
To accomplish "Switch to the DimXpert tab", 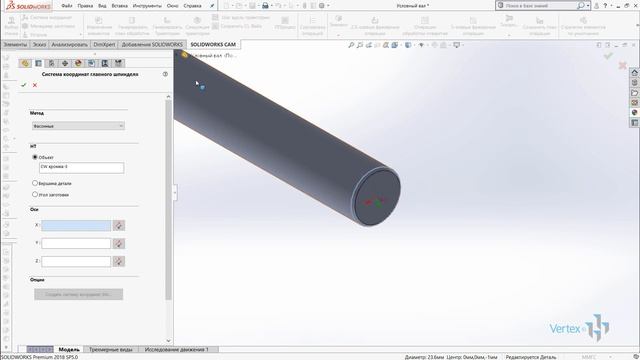I will coord(104,44).
